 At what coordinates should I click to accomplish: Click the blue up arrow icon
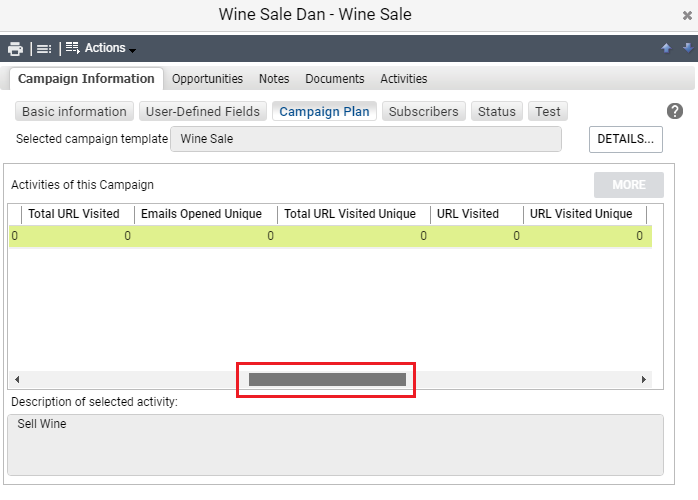tap(666, 48)
